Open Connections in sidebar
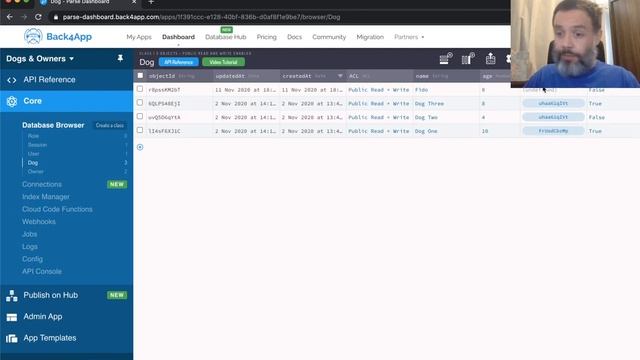Viewport: 640px width, 360px height. pyautogui.click(x=42, y=184)
